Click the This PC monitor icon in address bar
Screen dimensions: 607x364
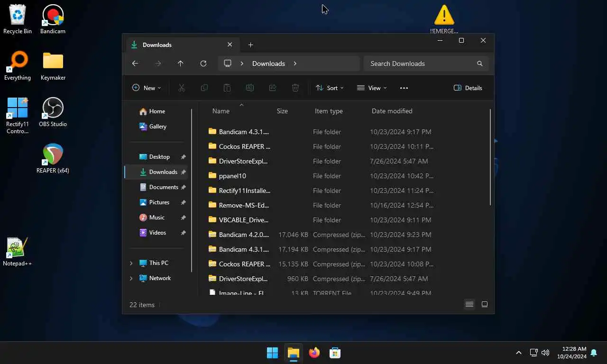click(228, 64)
